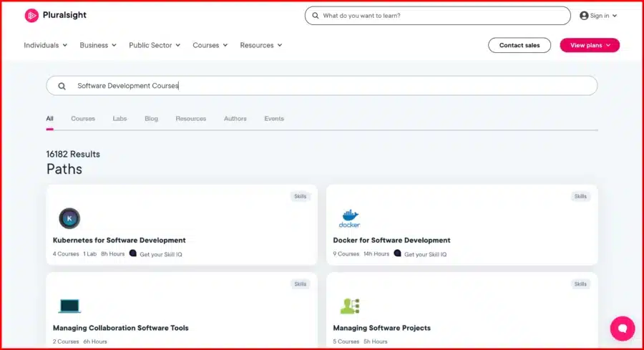Image resolution: width=644 pixels, height=350 pixels.
Task: Open Managing Collaboration Software Tools path
Action: 120,328
